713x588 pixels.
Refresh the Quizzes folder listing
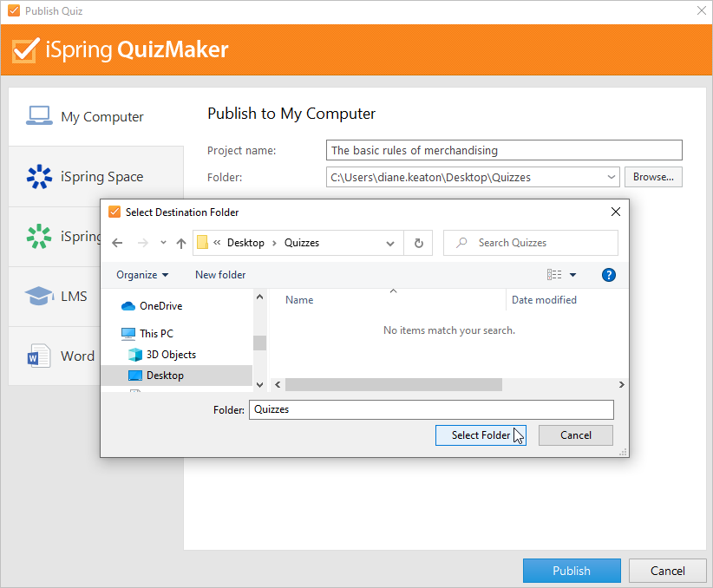(418, 243)
